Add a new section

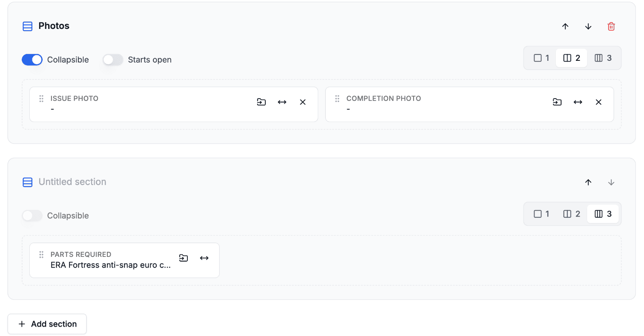coord(47,324)
